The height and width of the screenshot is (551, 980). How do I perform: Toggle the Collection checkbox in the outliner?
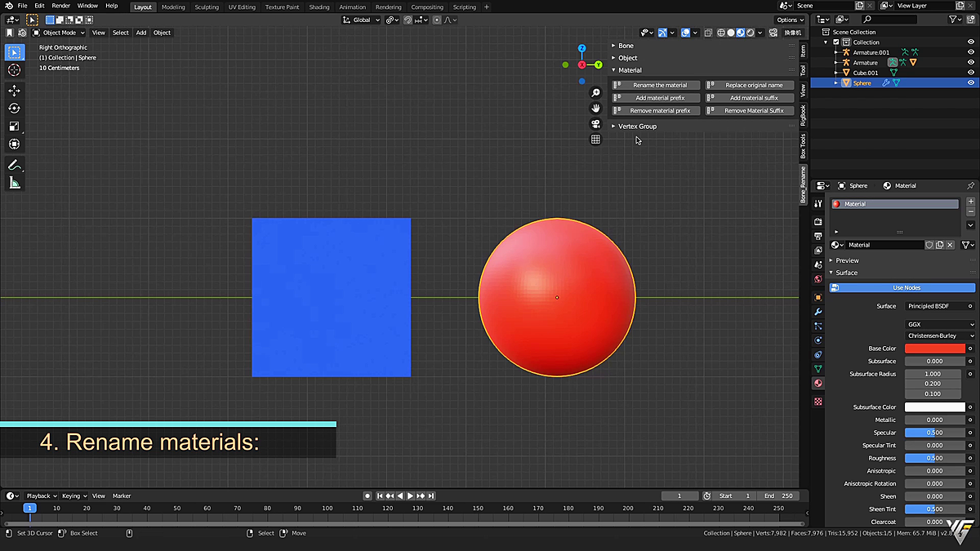(835, 42)
